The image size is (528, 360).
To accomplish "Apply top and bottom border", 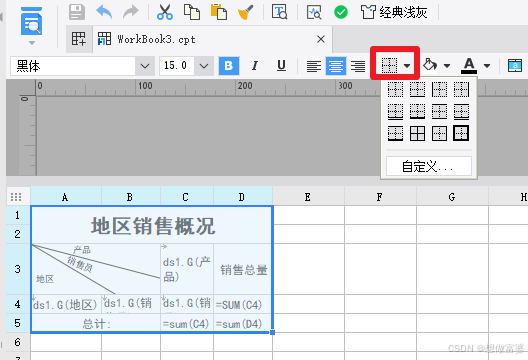I will pos(439,111).
